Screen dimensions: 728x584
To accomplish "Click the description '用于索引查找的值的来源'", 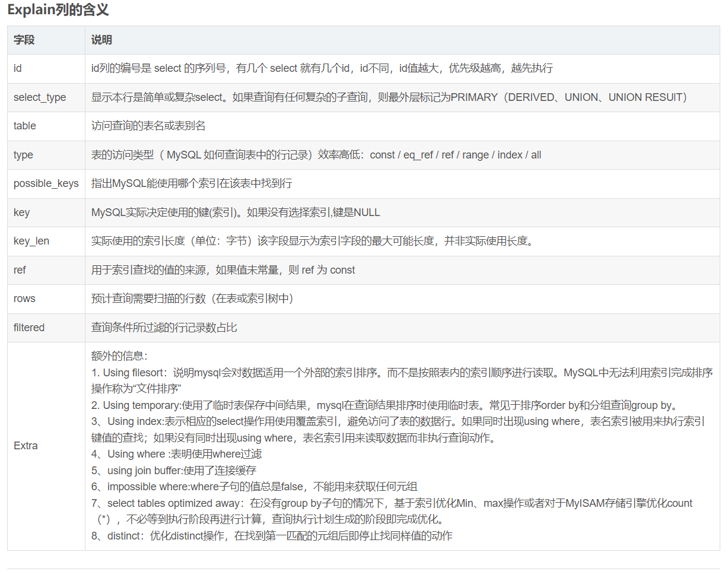I will click(223, 270).
